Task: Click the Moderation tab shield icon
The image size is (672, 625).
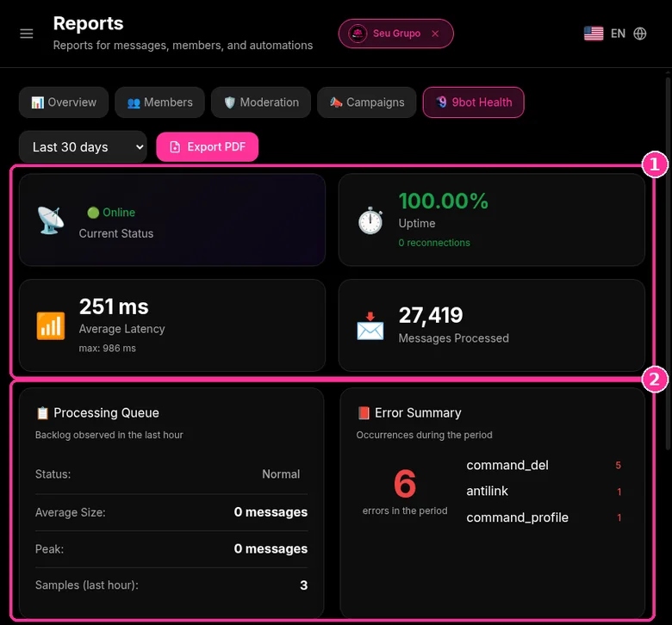Action: [x=230, y=102]
